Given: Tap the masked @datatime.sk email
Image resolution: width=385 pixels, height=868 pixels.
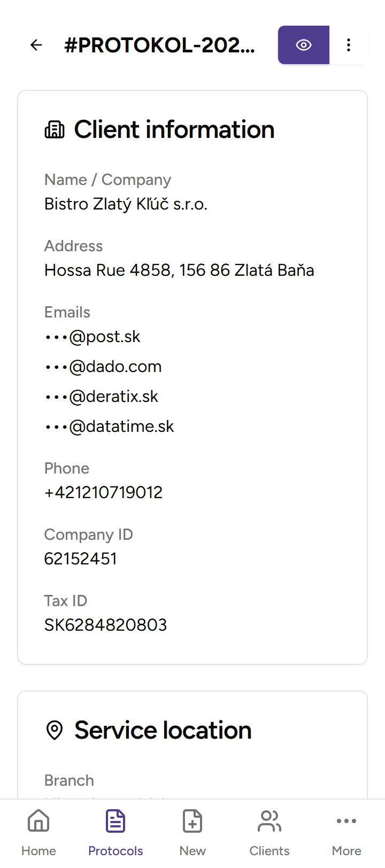Looking at the screenshot, I should coord(110,427).
